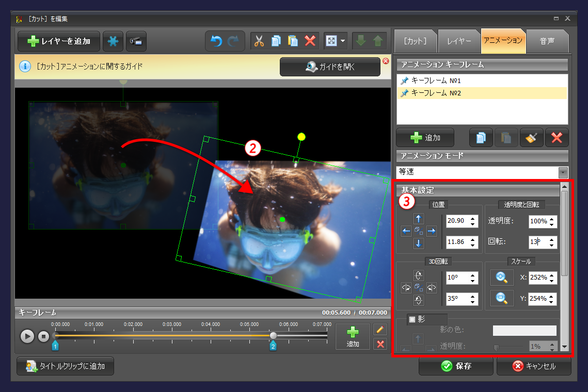Switch to the 音声 tab
The width and height of the screenshot is (588, 392).
pyautogui.click(x=547, y=41)
